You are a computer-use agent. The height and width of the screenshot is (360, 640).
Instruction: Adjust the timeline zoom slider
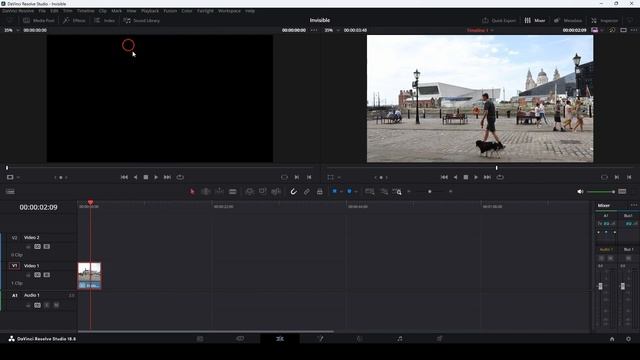(x=429, y=191)
